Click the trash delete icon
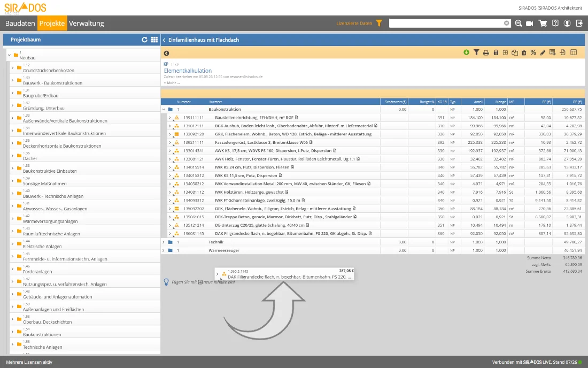The image size is (588, 368). (x=524, y=53)
